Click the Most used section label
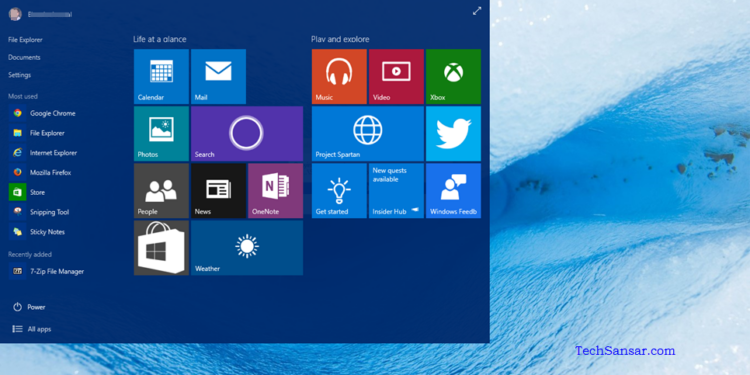Image resolution: width=750 pixels, height=375 pixels. 22,96
